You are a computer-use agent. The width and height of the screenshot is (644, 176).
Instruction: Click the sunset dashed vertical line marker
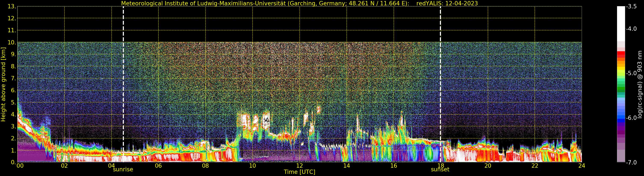440,84
